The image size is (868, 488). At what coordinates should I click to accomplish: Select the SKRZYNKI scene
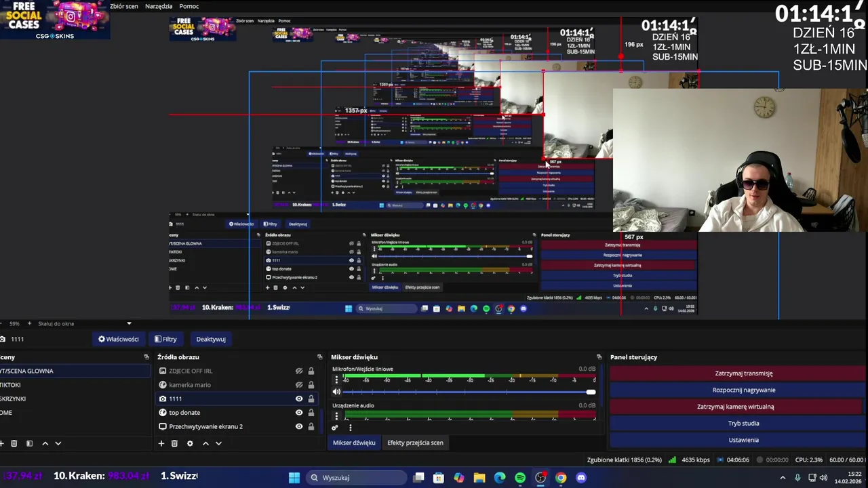pyautogui.click(x=75, y=399)
